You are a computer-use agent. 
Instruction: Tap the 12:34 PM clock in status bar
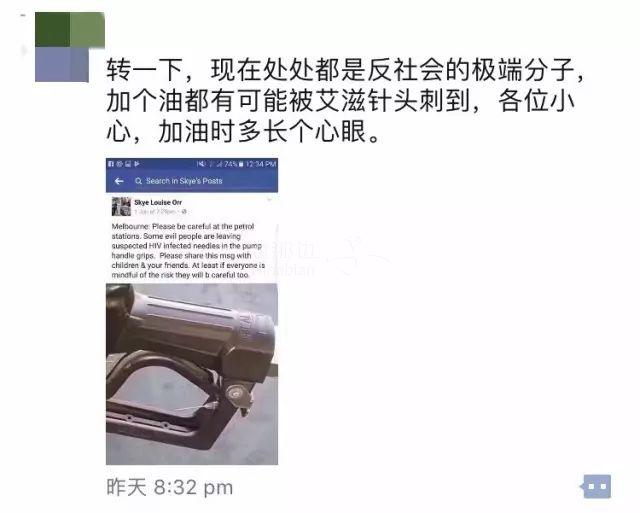point(261,164)
